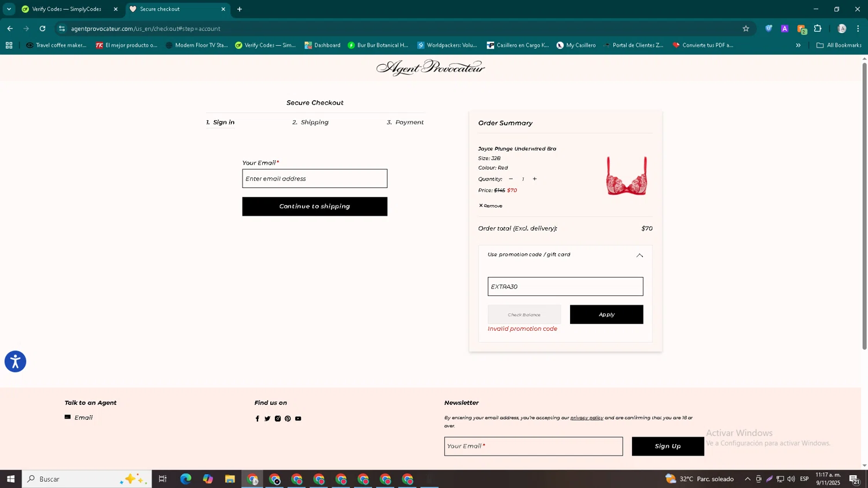868x488 pixels.
Task: View site information icon in address bar
Action: tap(62, 28)
